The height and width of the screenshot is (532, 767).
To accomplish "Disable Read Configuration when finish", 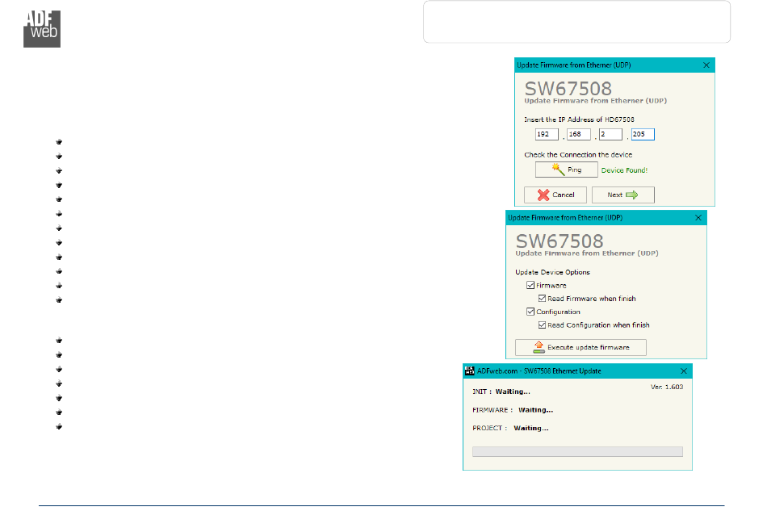I will point(543,325).
